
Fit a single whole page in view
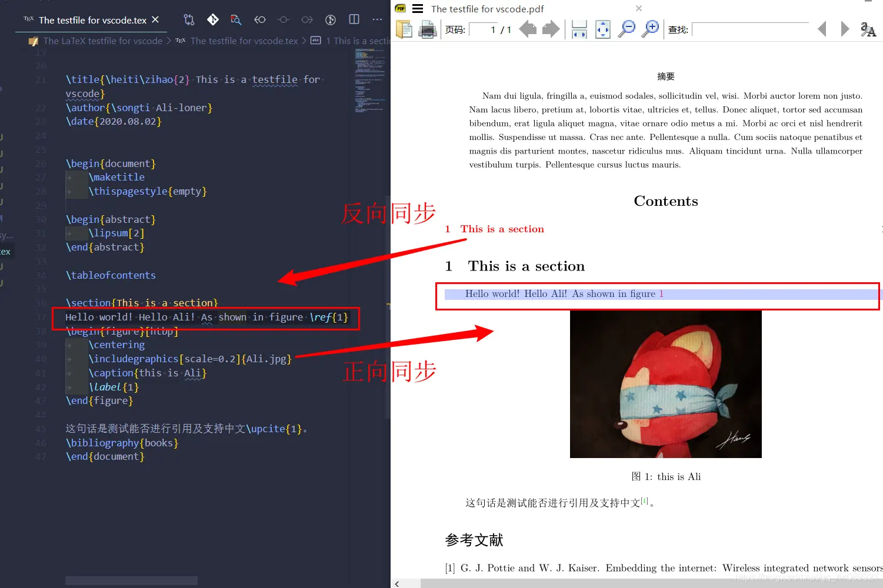[603, 29]
